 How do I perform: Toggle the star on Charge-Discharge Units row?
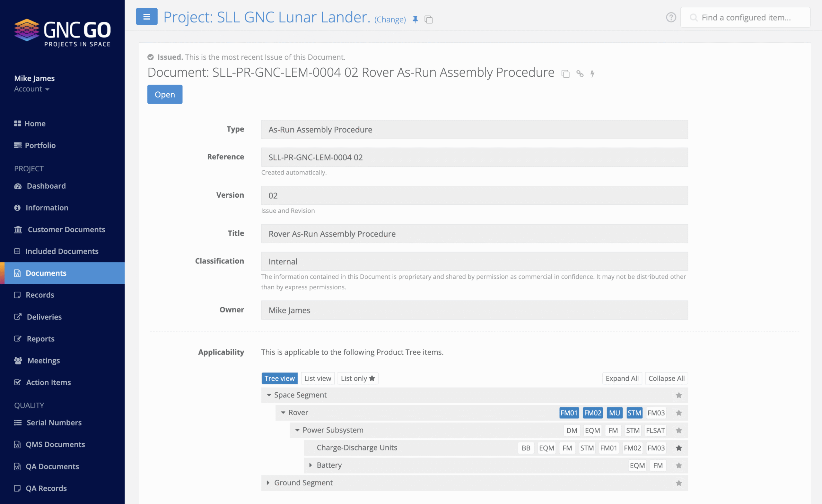(678, 448)
